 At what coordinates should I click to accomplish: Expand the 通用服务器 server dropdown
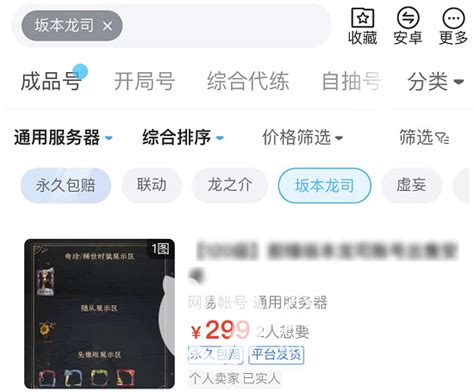tap(63, 137)
